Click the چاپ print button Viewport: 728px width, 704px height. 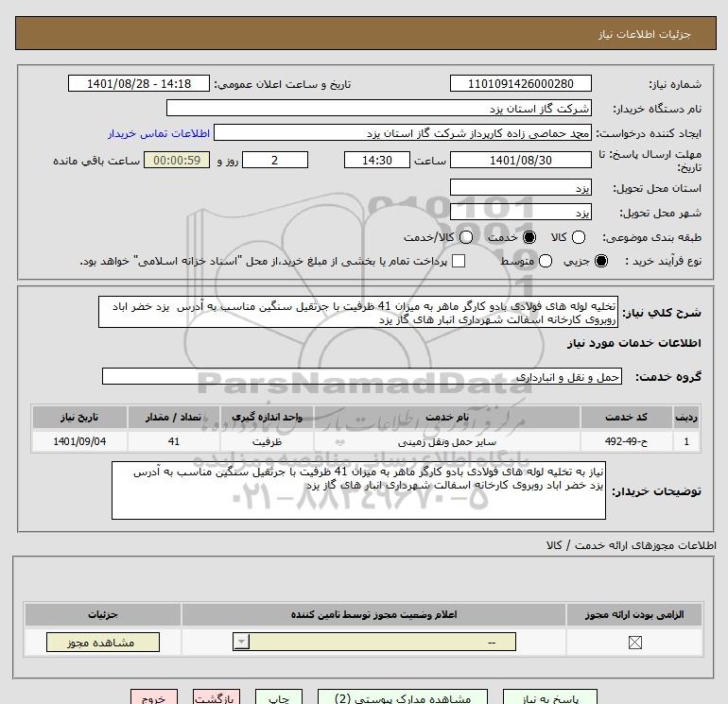279,698
